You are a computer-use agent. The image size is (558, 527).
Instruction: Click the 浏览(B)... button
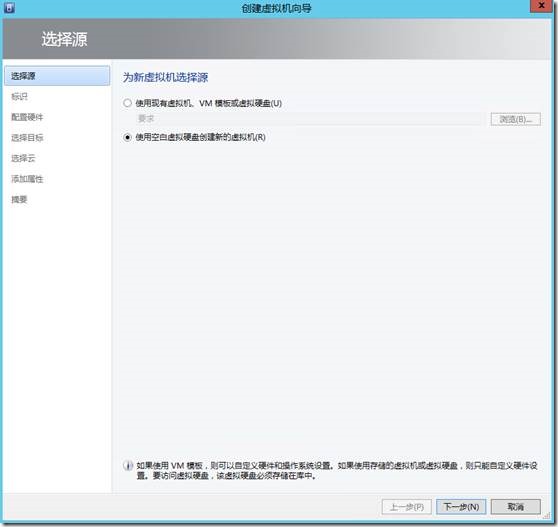click(516, 119)
